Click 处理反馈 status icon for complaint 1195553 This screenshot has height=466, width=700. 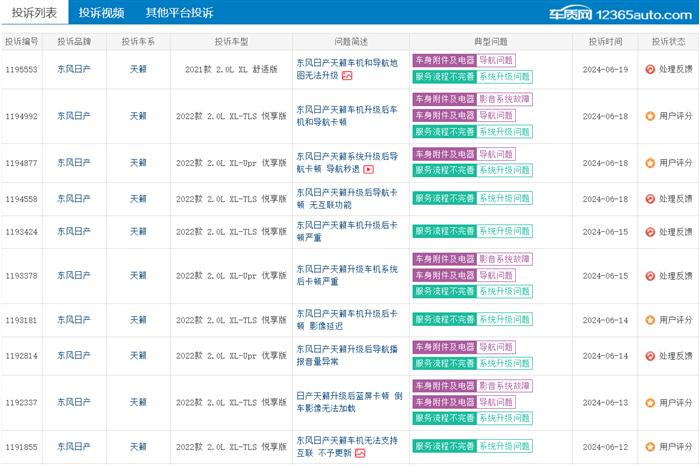coord(650,70)
